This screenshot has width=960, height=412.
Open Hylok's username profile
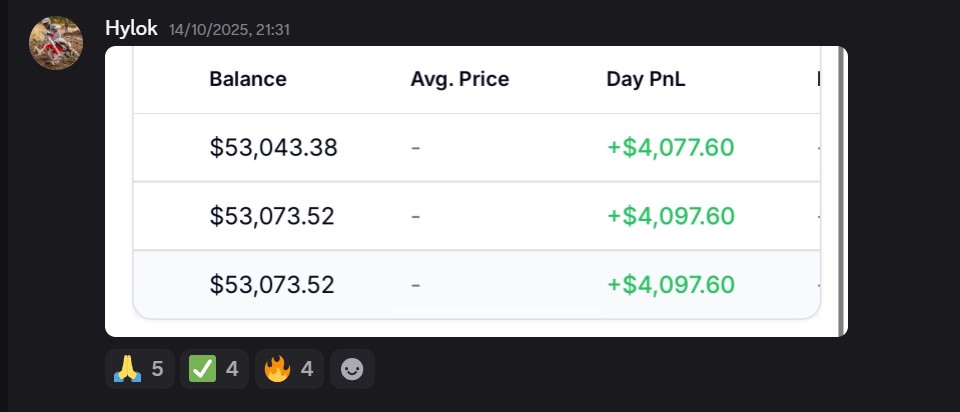(131, 28)
